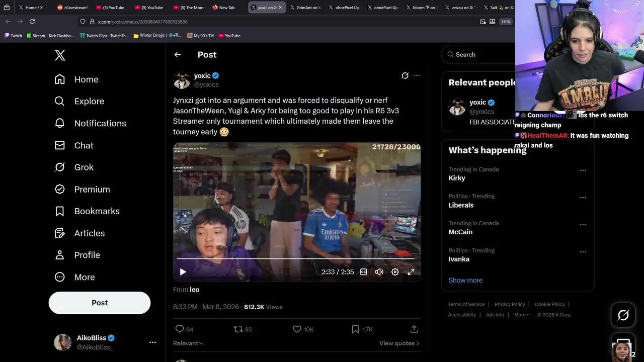Close the yoxic on X tab
Image resolution: width=644 pixels, height=362 pixels.
(280, 8)
